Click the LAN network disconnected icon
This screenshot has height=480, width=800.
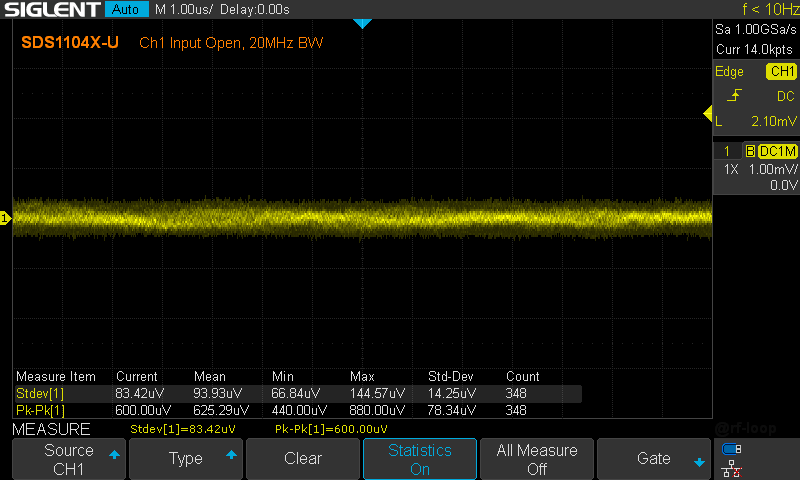point(732,469)
